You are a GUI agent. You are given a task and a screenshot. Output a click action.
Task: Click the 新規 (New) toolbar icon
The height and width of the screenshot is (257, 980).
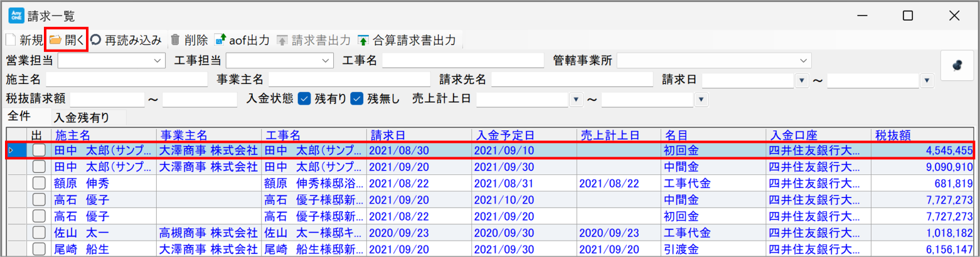(11, 40)
